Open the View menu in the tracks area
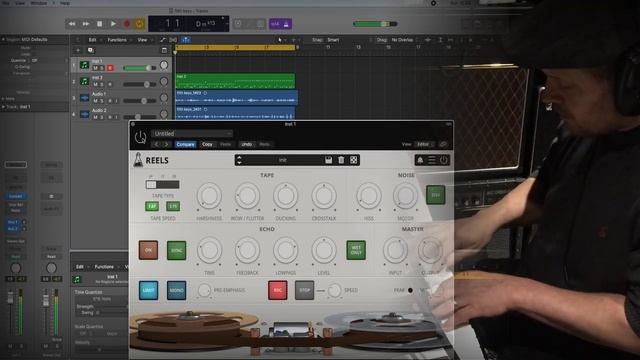Image resolution: width=640 pixels, height=360 pixels. tap(142, 40)
